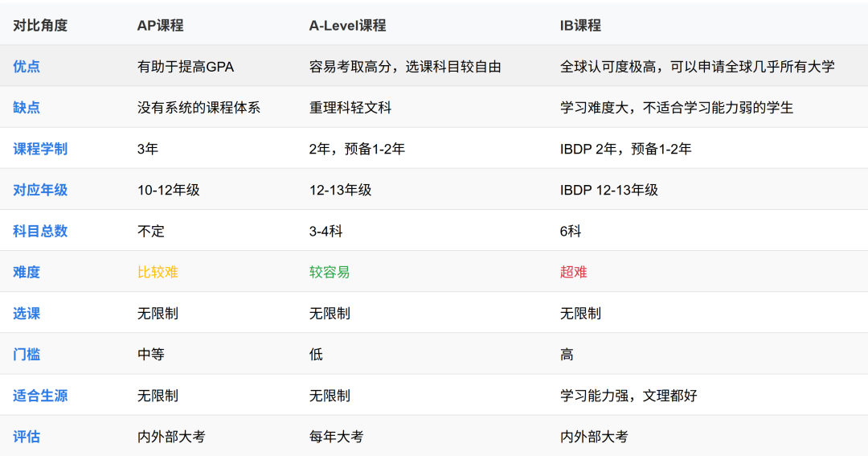Click the blue 难度 row label

(27, 273)
